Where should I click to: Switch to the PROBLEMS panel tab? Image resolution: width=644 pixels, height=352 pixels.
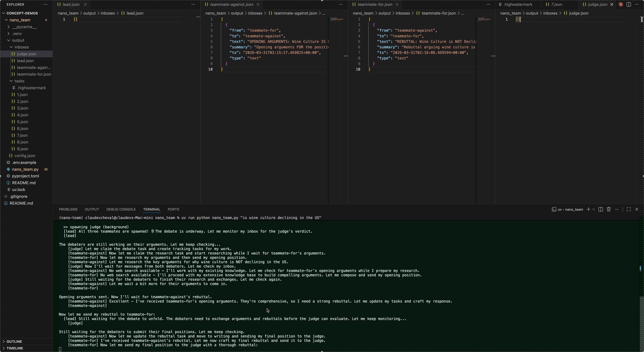tap(68, 209)
